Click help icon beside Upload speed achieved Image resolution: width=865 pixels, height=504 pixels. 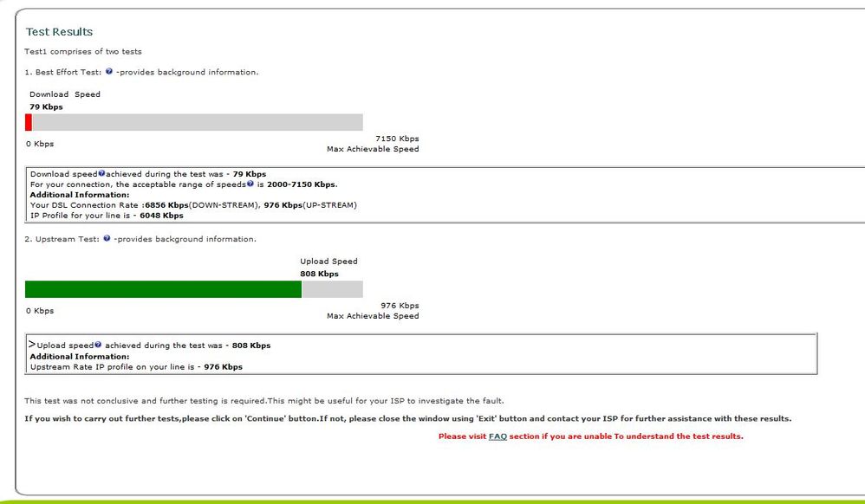point(98,345)
